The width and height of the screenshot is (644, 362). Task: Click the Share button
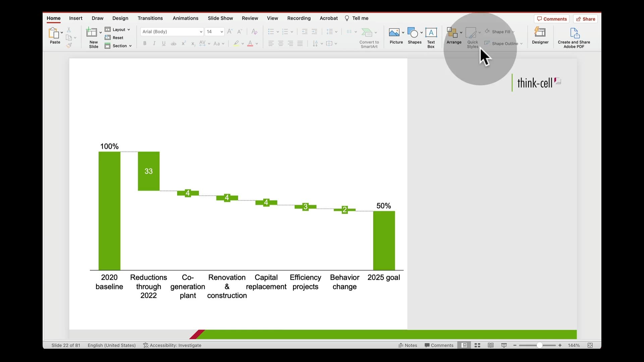[585, 19]
